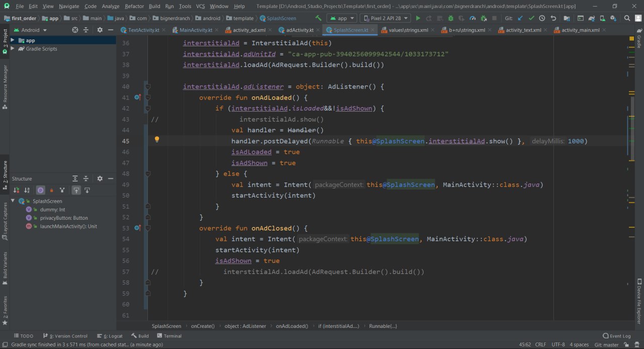Click Collapse All icon in Structure panel

coord(86,179)
